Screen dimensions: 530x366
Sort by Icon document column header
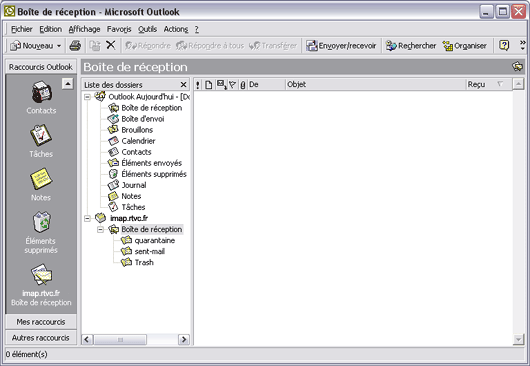209,84
